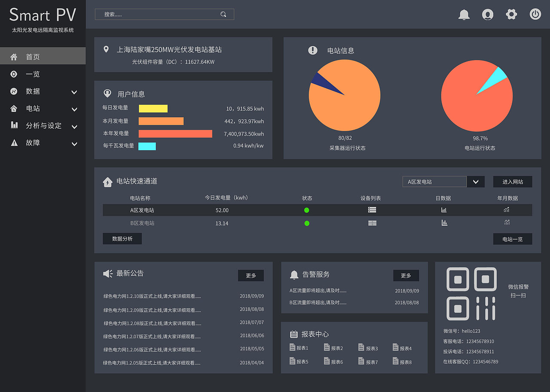Image resolution: width=550 pixels, height=392 pixels.
Task: Click the WeChat QR code image
Action: [x=471, y=294]
